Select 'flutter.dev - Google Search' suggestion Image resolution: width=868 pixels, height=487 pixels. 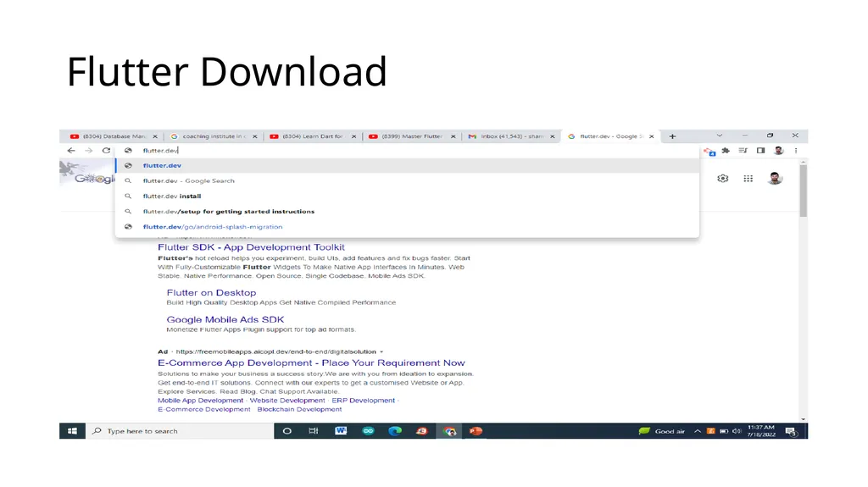pos(408,181)
